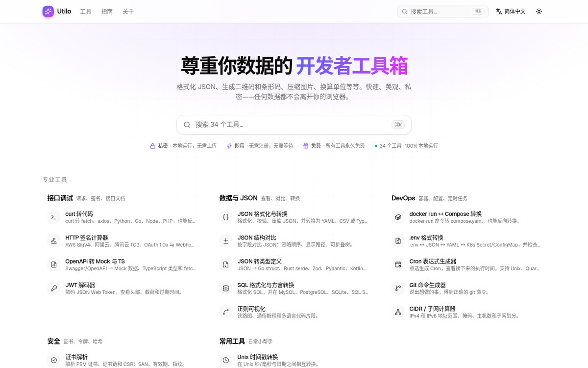Click the 安全 category heading
The height and width of the screenshot is (368, 588).
pos(54,341)
